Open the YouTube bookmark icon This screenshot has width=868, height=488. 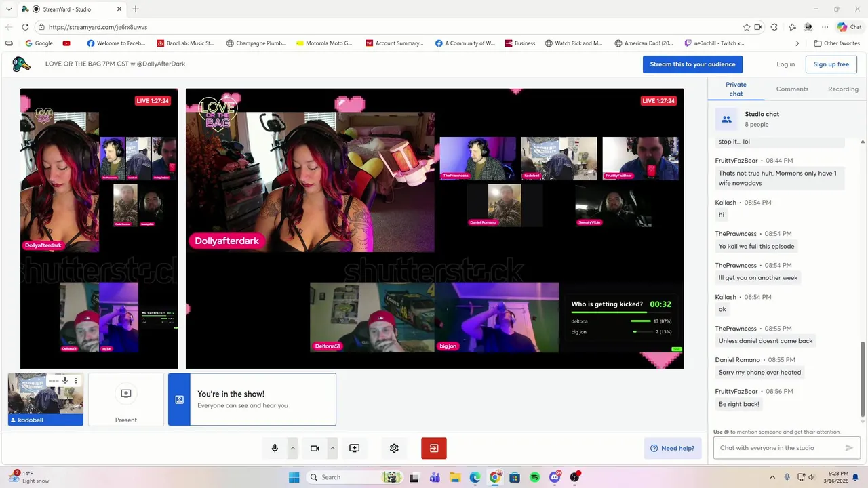pyautogui.click(x=66, y=43)
